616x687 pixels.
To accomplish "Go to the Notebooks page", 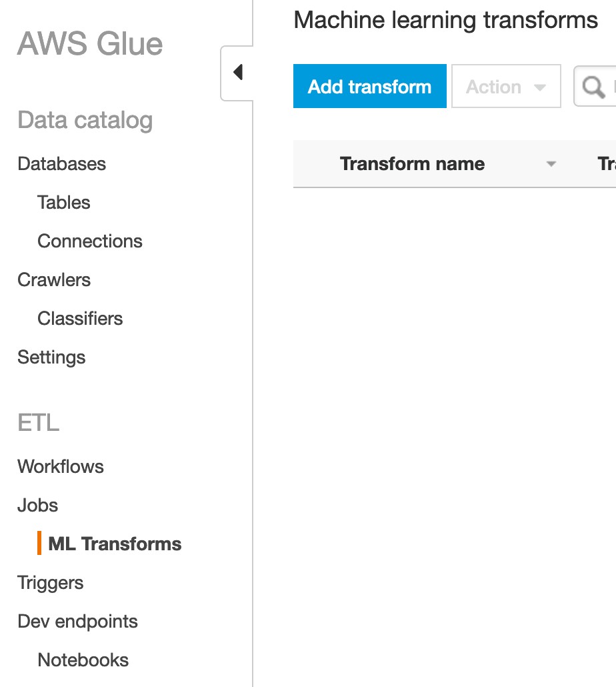I will pyautogui.click(x=83, y=660).
